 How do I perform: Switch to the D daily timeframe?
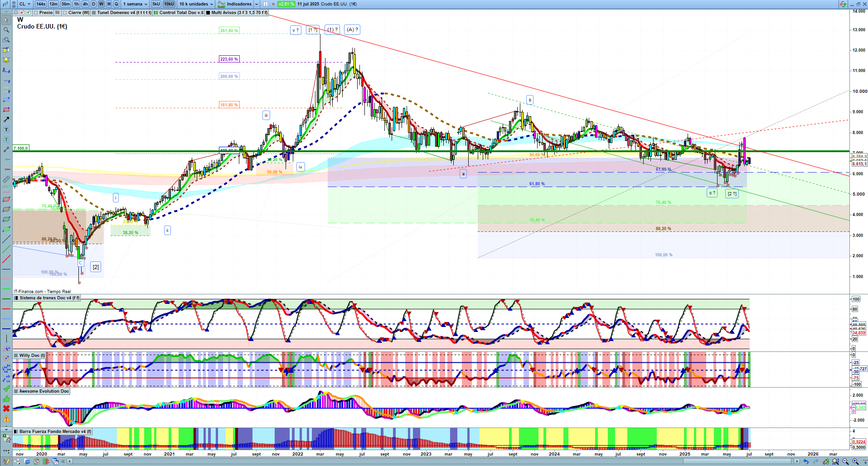(94, 4)
